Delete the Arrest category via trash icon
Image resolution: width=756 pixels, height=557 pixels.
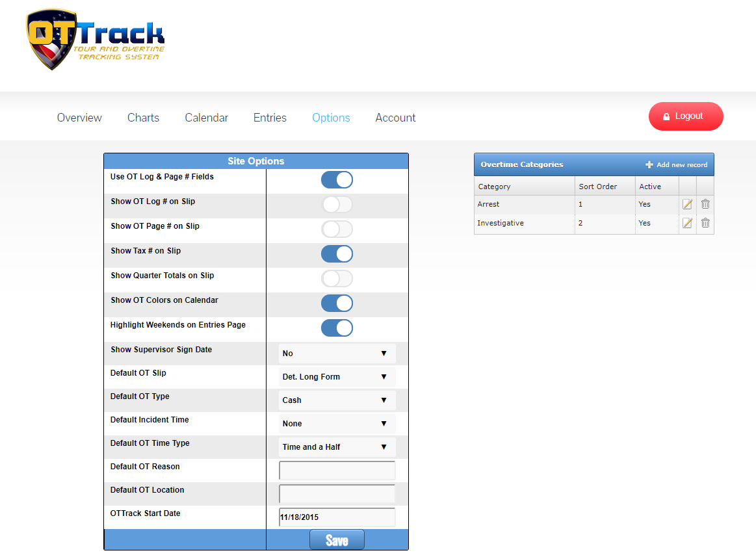(x=705, y=204)
